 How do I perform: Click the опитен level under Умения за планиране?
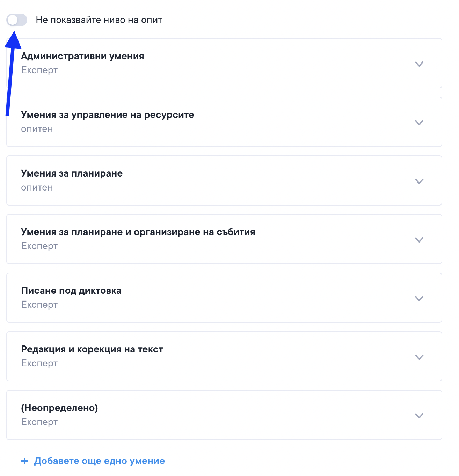(x=37, y=187)
